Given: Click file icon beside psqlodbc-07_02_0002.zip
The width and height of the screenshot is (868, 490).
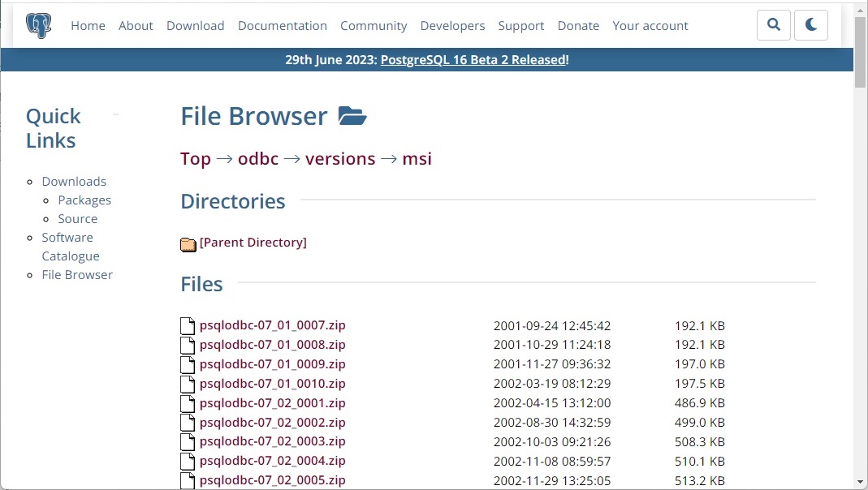Looking at the screenshot, I should (188, 423).
